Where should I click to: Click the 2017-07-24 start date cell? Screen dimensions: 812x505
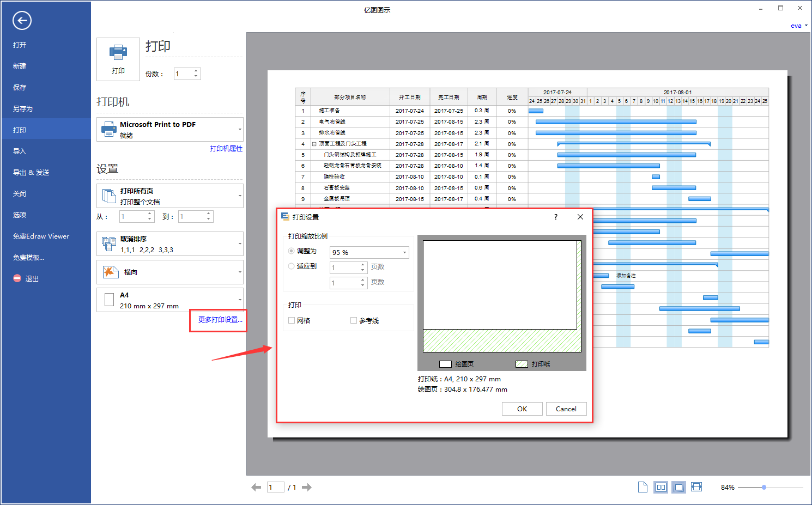tap(410, 111)
